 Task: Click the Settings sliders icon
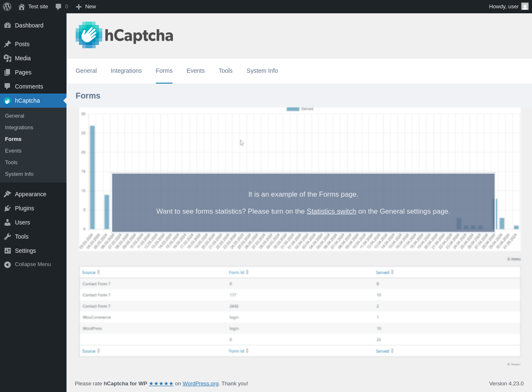tap(7, 251)
